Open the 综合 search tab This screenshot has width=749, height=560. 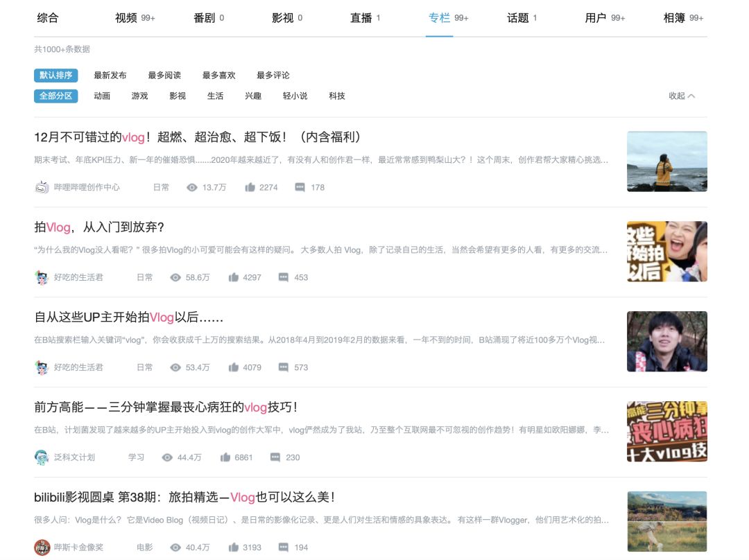48,18
